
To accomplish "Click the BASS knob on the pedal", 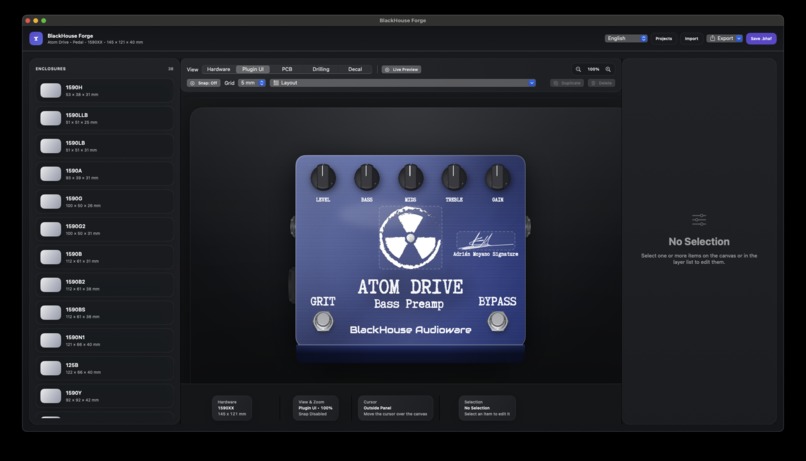I will (x=367, y=178).
